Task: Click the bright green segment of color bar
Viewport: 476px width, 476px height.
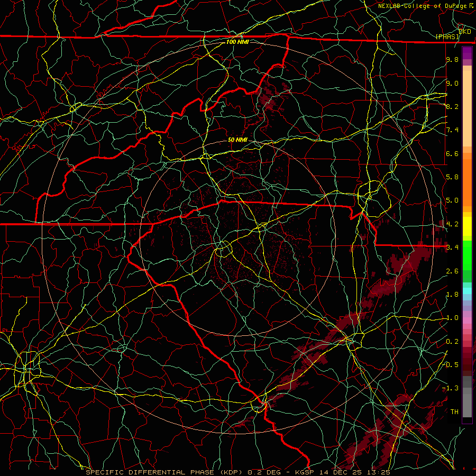Action: [467, 255]
